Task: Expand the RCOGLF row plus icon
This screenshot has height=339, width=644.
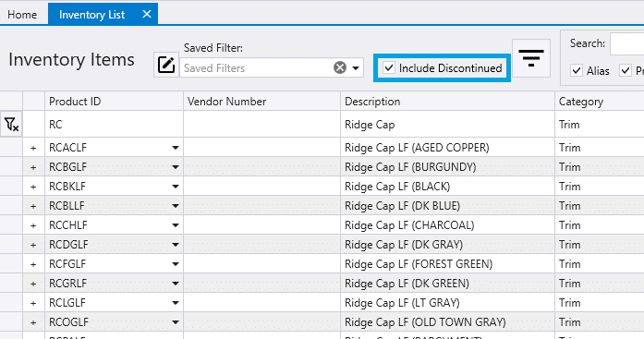Action: coord(33,322)
